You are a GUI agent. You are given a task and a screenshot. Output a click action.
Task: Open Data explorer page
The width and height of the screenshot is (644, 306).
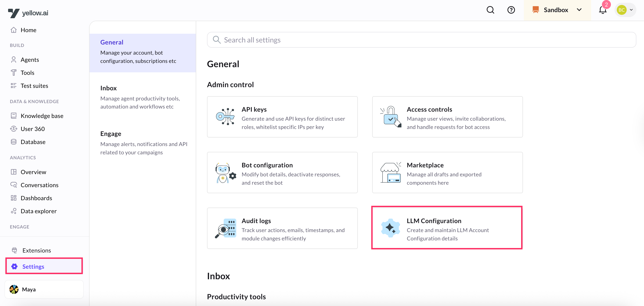coord(38,211)
